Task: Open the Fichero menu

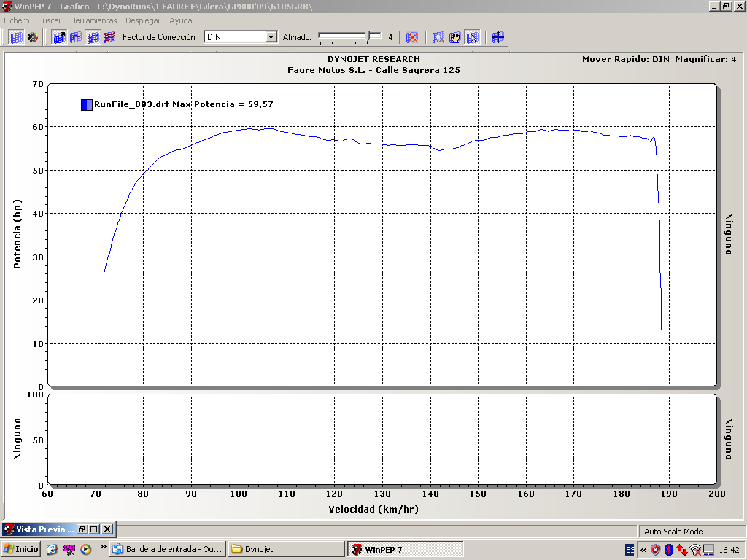Action: pyautogui.click(x=17, y=20)
